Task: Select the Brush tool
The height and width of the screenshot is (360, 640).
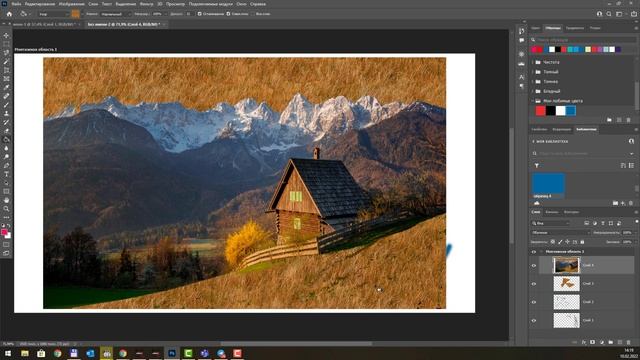Action: pyautogui.click(x=6, y=105)
